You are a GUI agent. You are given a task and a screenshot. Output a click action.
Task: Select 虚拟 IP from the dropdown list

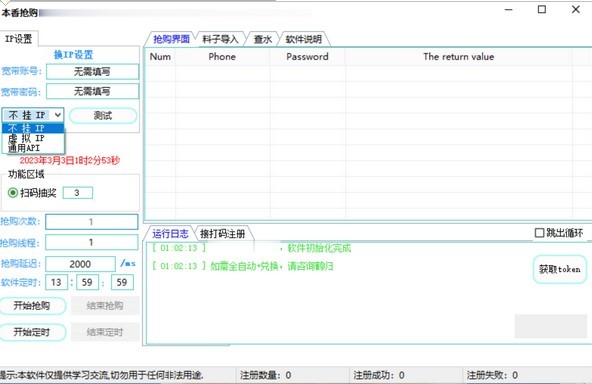(33, 138)
